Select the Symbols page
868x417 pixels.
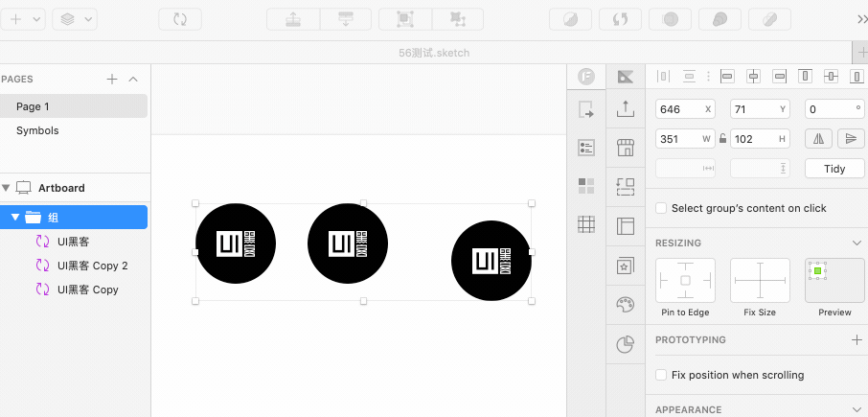coord(74,130)
